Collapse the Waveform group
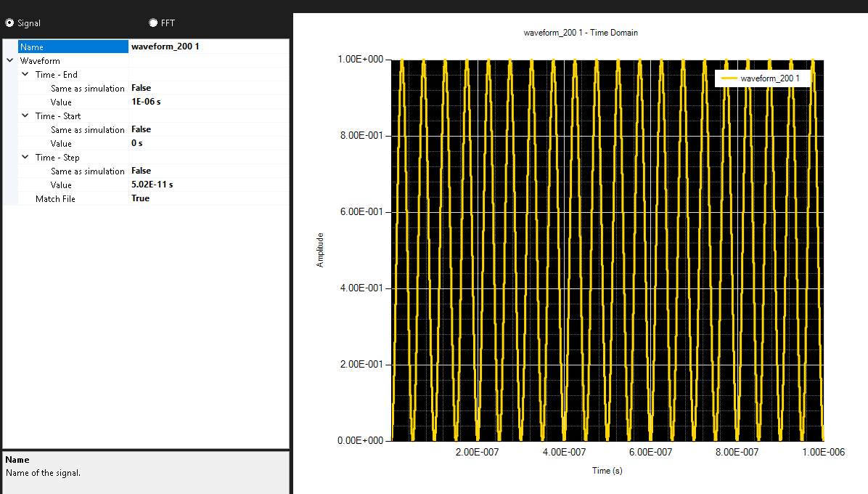The height and width of the screenshot is (494, 868). pos(10,60)
